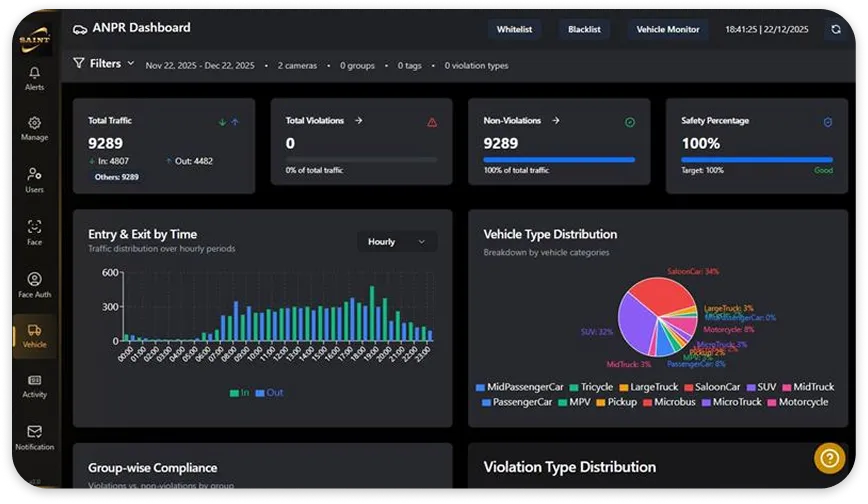868x504 pixels.
Task: Click the refresh icon beside the date
Action: click(x=835, y=30)
